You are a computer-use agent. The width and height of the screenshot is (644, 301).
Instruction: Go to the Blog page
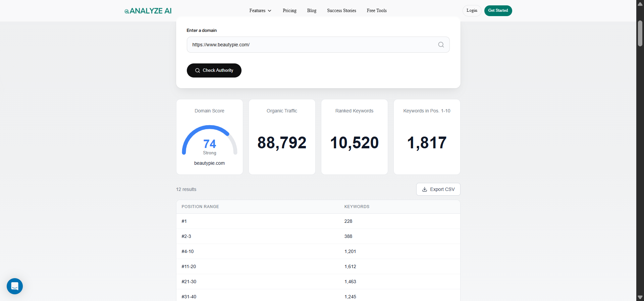click(312, 11)
